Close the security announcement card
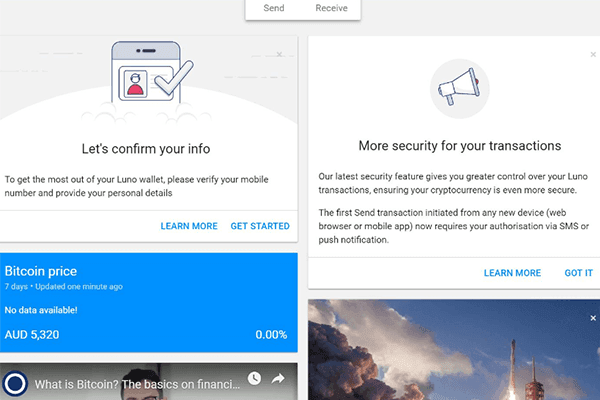Screen dimensions: 600x400 [593, 55]
